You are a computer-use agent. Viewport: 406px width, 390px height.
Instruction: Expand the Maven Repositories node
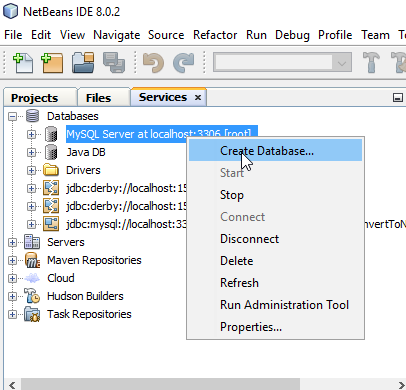[x=12, y=260]
